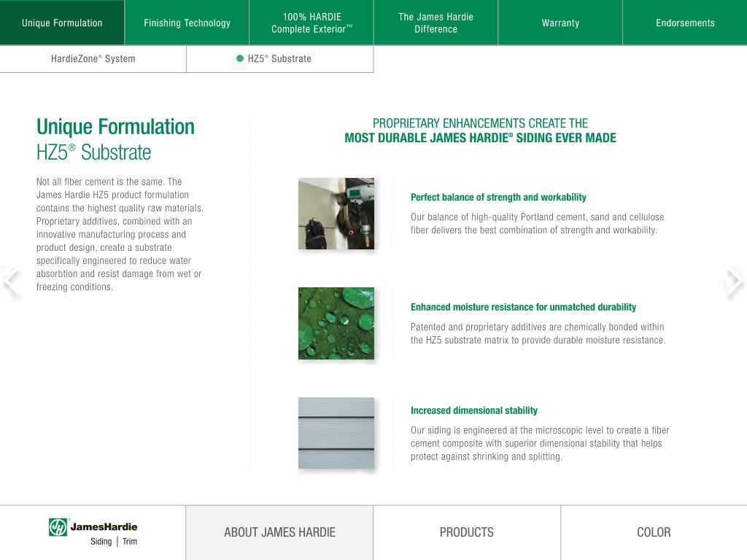747x560 pixels.
Task: Click 'MOST DURABLE JAMES HARDIE SIDING EVER MADE' headline
Action: click(x=480, y=138)
